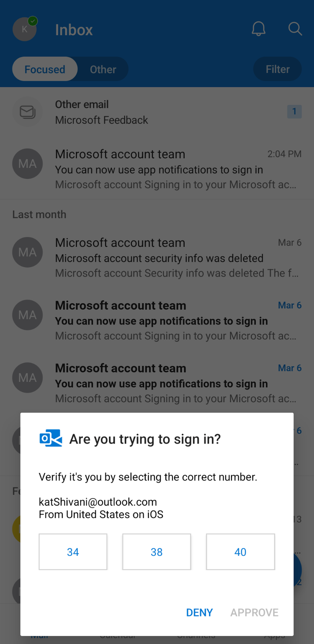Switch to the Other inbox tab

pos(102,69)
